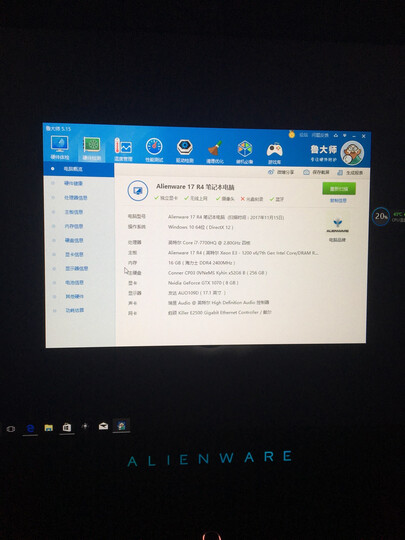Viewport: 405px width, 540px height.
Task: Click the Lu Dashi taskbar icon
Action: pos(121,426)
